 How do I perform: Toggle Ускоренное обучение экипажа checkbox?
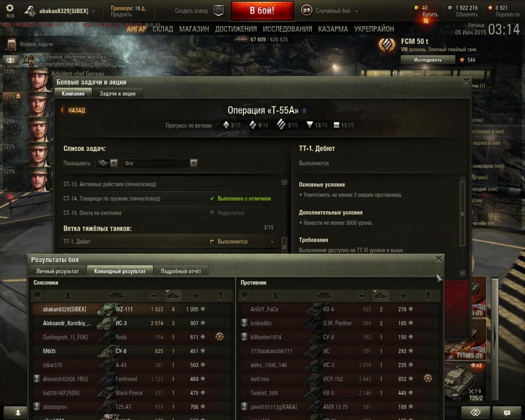pyautogui.click(x=31, y=57)
